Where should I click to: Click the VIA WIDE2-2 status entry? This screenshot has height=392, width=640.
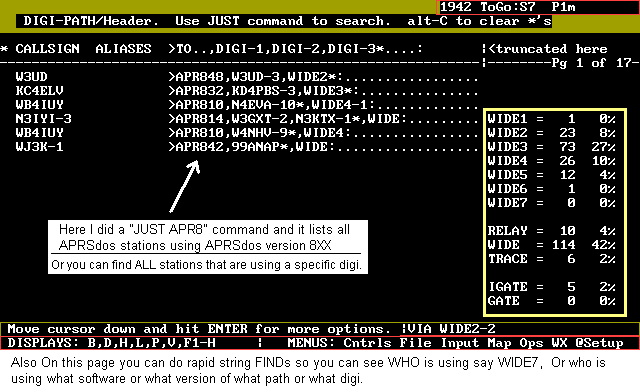point(451,329)
